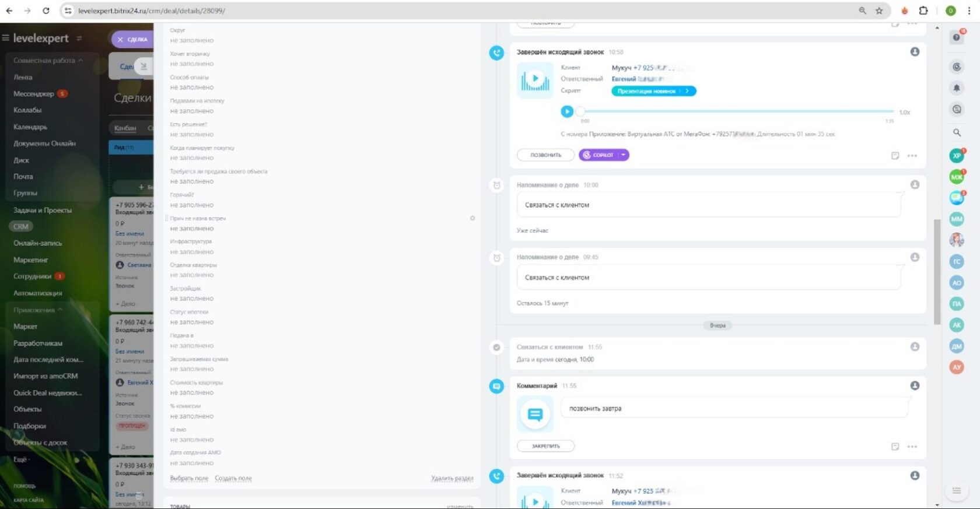Expand the CoPilot button dropdown arrow
The image size is (980, 509).
[x=624, y=155]
